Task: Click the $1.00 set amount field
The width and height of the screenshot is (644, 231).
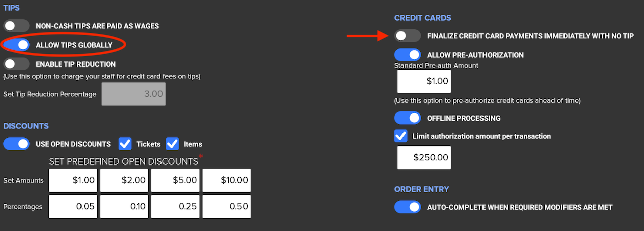Action: [x=73, y=180]
